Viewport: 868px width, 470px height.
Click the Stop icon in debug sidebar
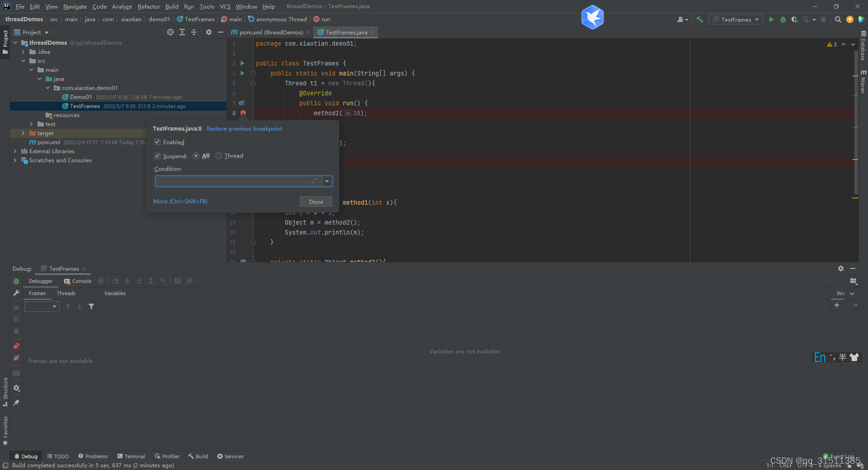click(16, 331)
